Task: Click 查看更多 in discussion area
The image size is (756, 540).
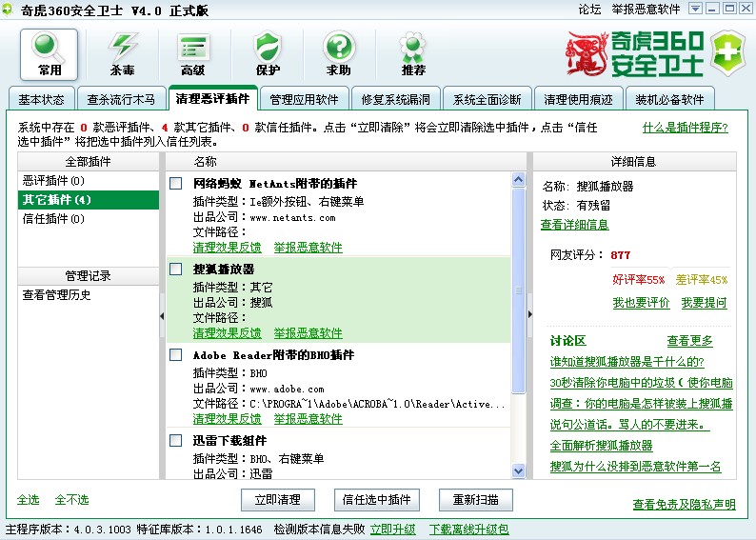Action: tap(690, 341)
